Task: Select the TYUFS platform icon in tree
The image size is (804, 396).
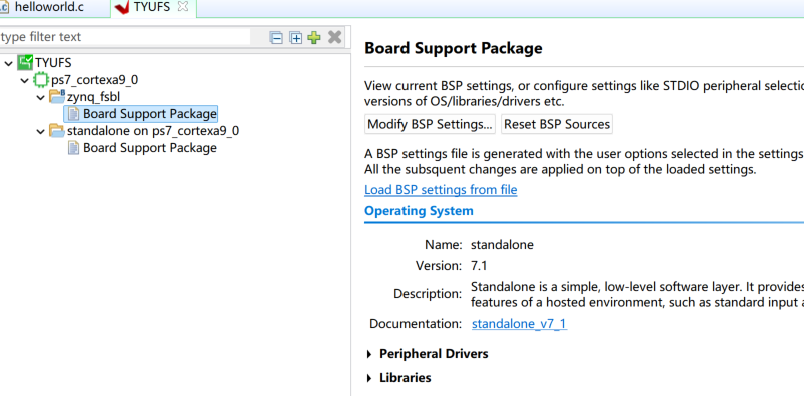Action: pos(25,63)
